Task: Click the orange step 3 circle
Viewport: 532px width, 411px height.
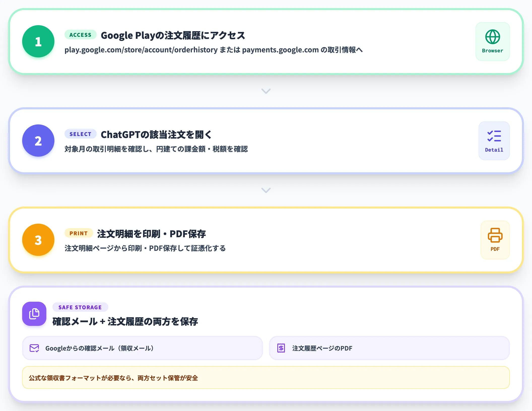Action: pos(38,240)
